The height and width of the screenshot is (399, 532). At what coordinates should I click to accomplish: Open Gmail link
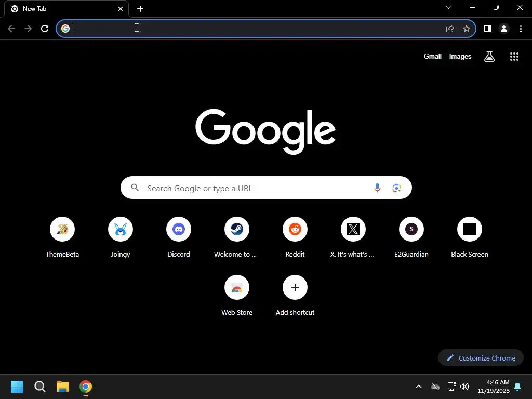coord(433,56)
